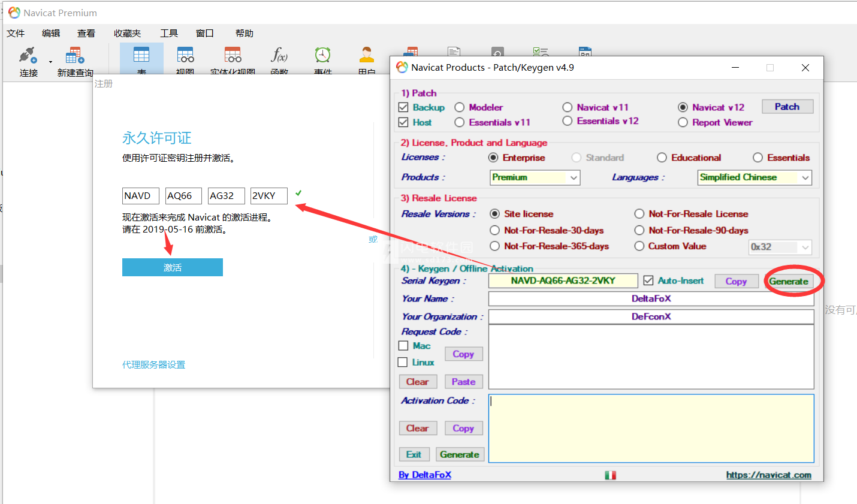The image size is (857, 504).
Task: Choose the Educational license radio button
Action: point(662,158)
